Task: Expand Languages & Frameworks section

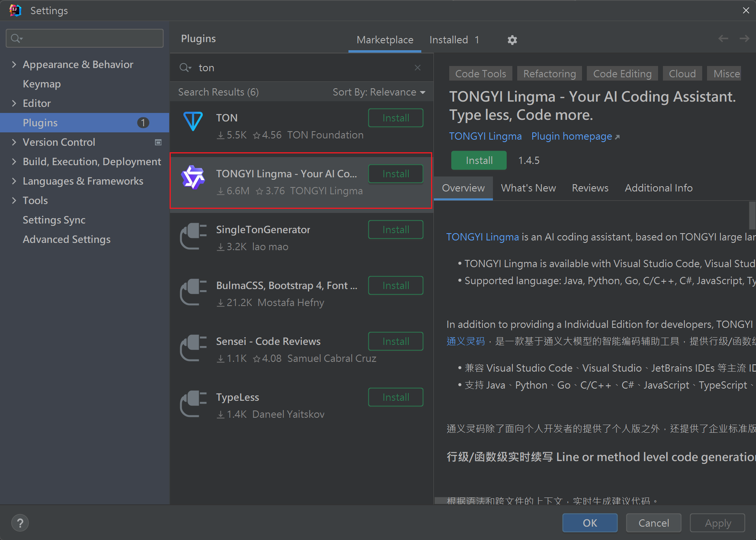Action: coord(14,181)
